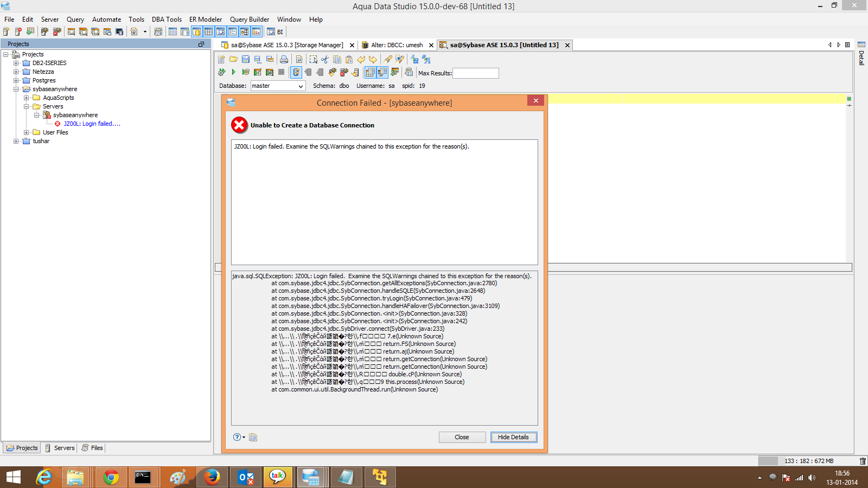This screenshot has width=868, height=488.
Task: Toggle the grid results display button
Action: [371, 72]
